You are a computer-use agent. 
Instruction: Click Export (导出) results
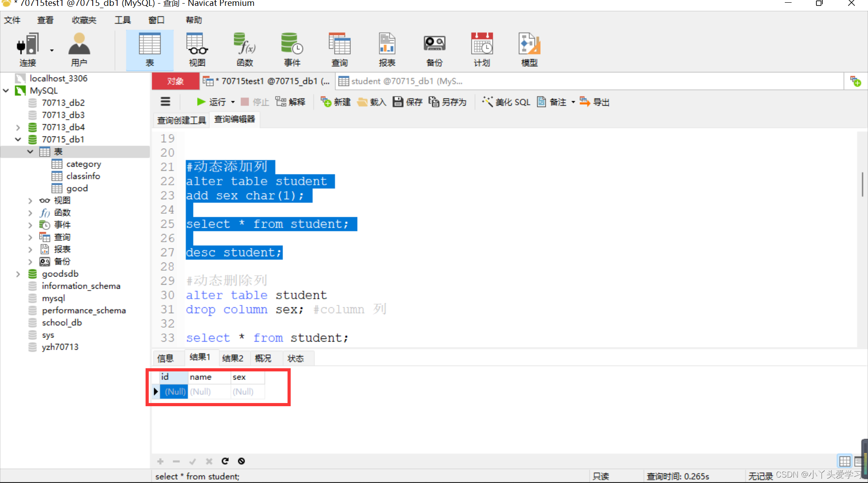coord(594,102)
